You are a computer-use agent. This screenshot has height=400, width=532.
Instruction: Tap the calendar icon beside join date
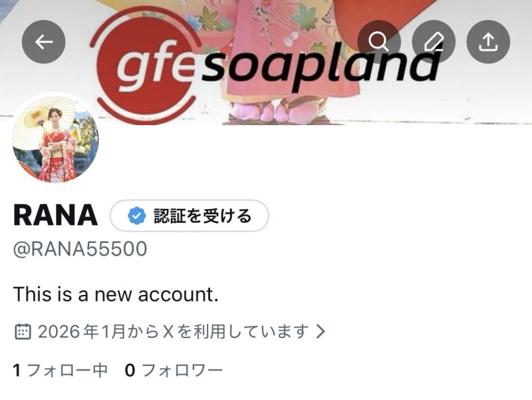23,331
